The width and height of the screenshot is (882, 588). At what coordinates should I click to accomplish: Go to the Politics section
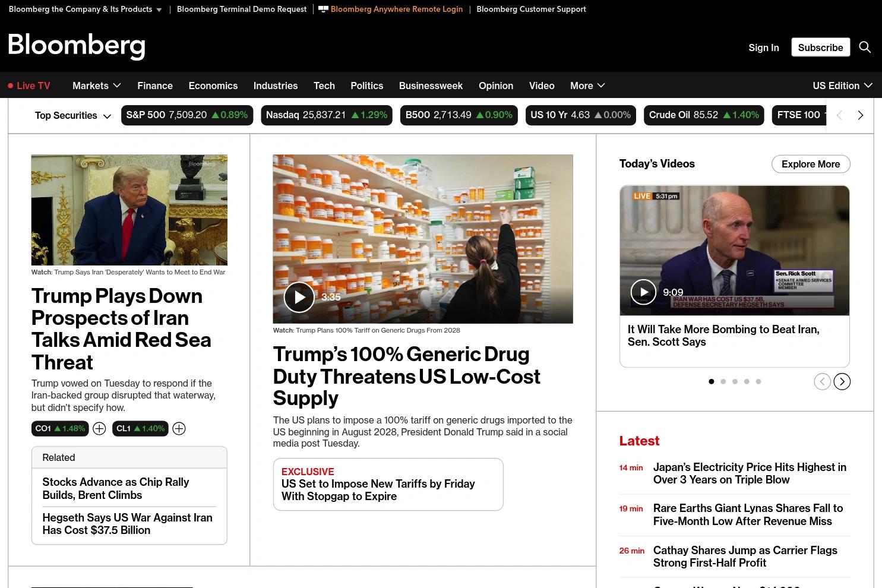pos(367,86)
